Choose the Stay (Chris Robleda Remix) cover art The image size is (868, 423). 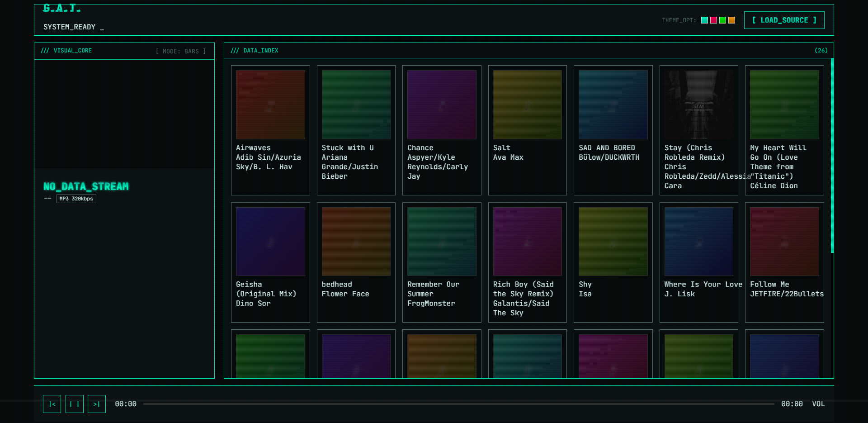(x=698, y=105)
